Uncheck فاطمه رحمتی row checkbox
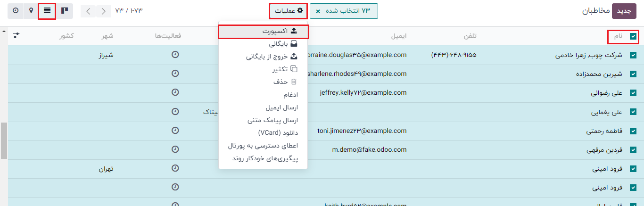644x206 pixels. point(633,131)
